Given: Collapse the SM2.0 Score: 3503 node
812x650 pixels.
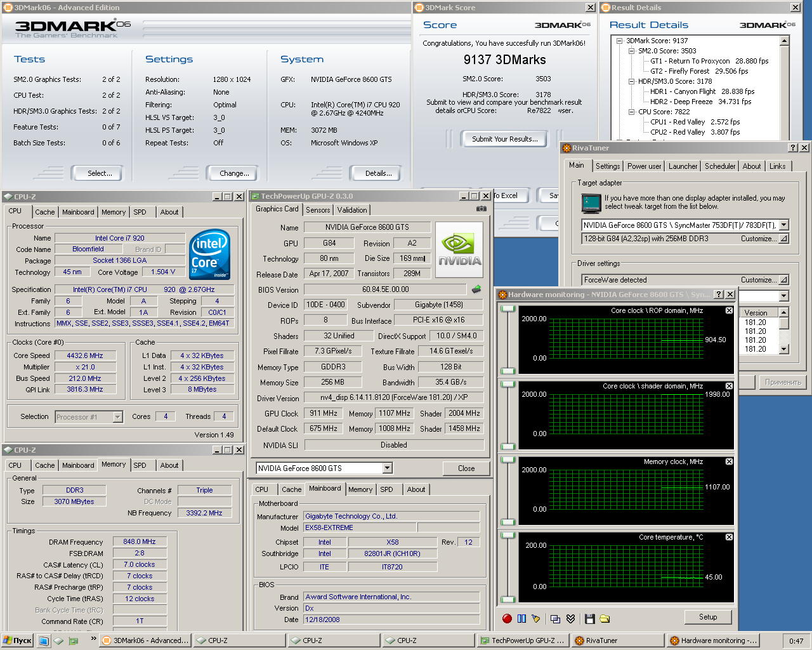Looking at the screenshot, I should tap(631, 51).
